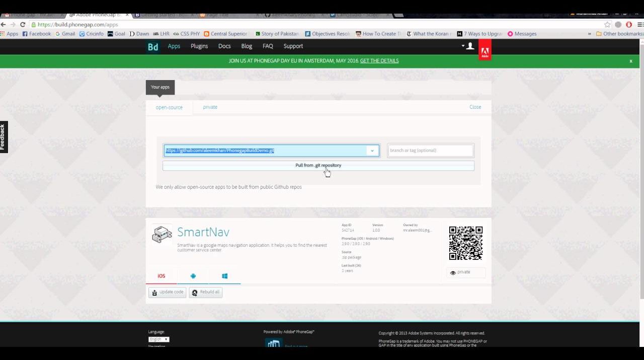Open the English language dropdown in footer

(x=158, y=339)
